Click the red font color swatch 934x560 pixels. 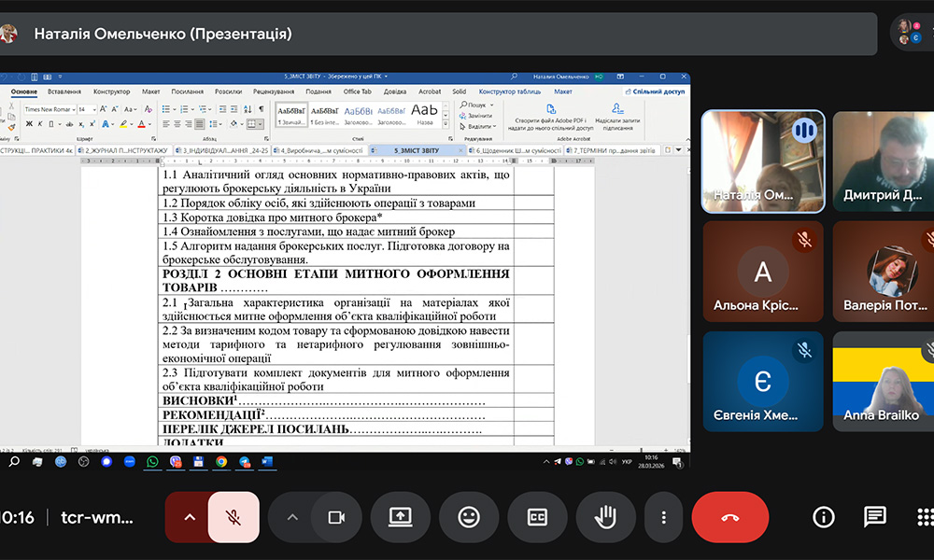coord(143,124)
